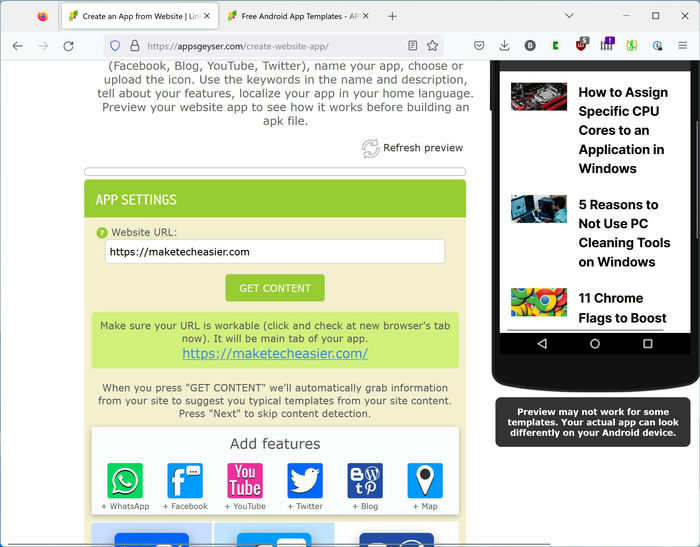The height and width of the screenshot is (547, 700).
Task: Tap the phone preview recents button
Action: point(648,343)
